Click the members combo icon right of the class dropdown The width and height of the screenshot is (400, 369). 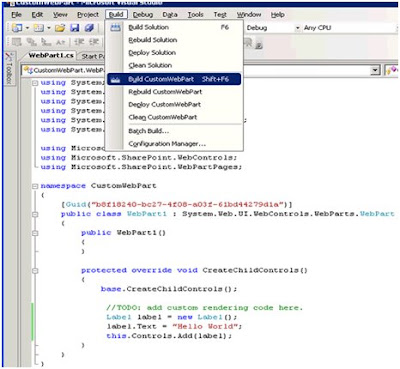coord(392,70)
